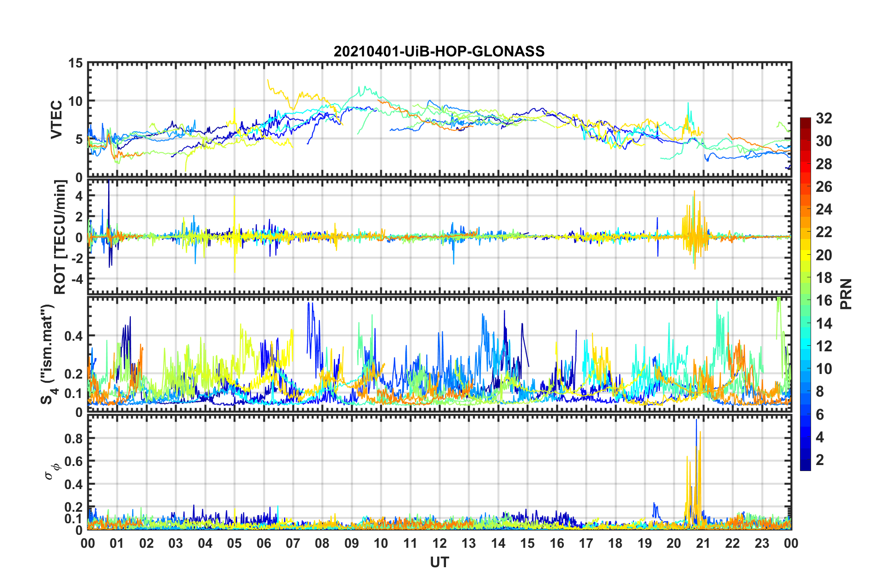Click the plot title 20210401-UiB-HOP-GLONASS
Viewport: 879px width, 588px height.
[x=439, y=51]
